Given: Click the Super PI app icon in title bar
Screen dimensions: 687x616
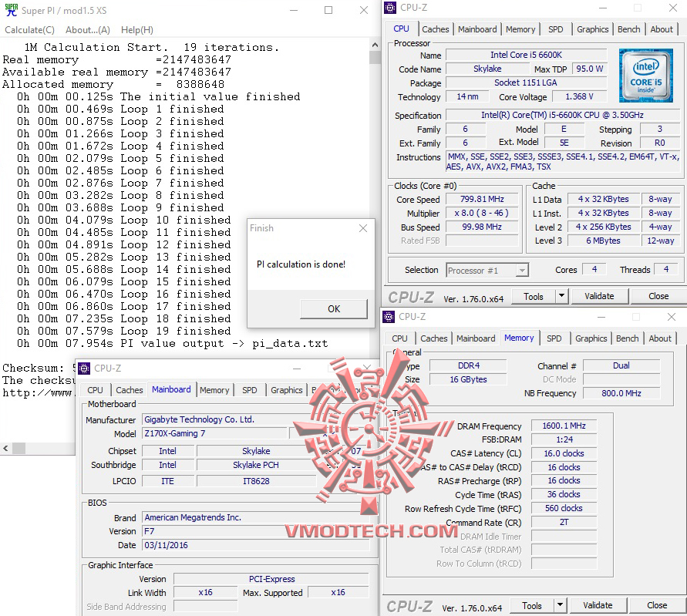Looking at the screenshot, I should (11, 10).
